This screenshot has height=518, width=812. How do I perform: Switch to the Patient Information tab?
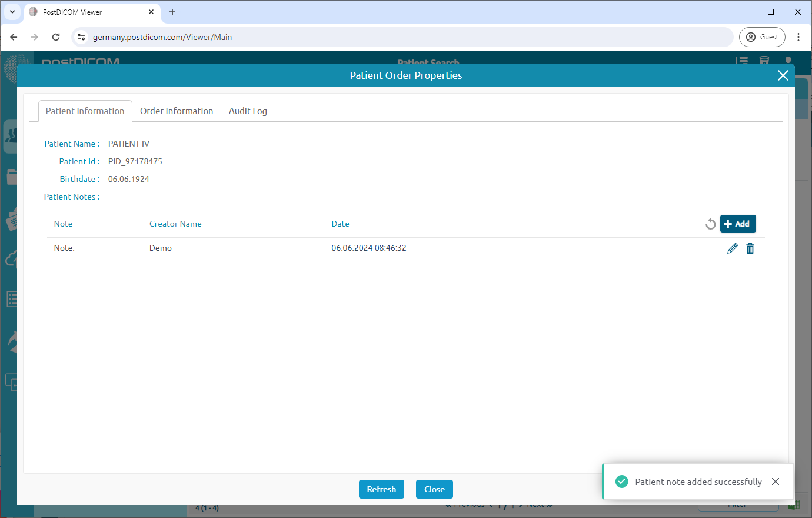85,111
